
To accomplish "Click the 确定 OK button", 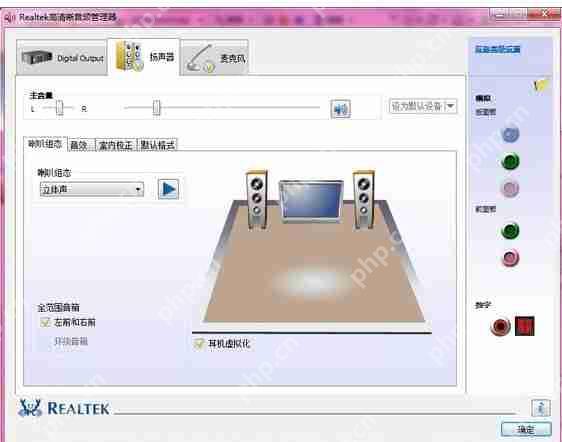I will (x=526, y=429).
